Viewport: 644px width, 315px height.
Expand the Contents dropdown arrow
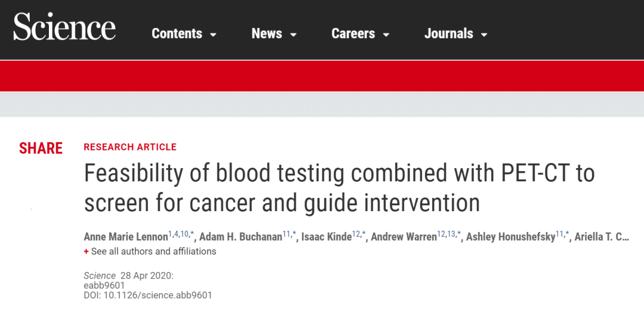(x=213, y=35)
